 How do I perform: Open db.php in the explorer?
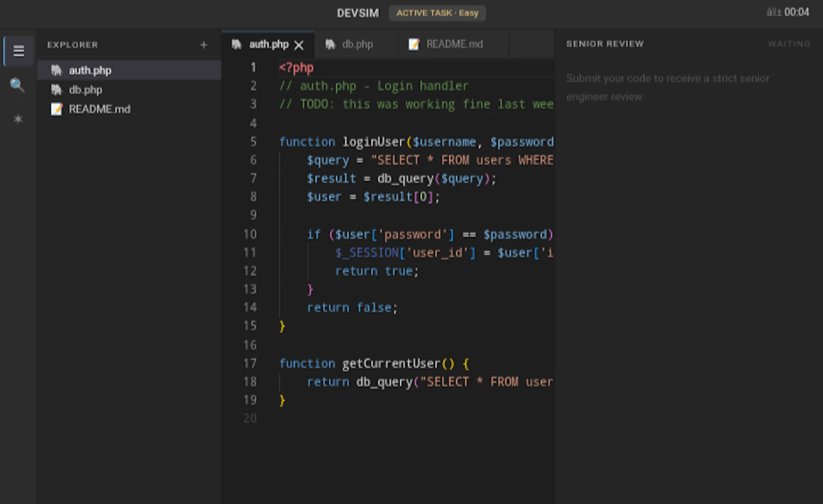pos(129,90)
